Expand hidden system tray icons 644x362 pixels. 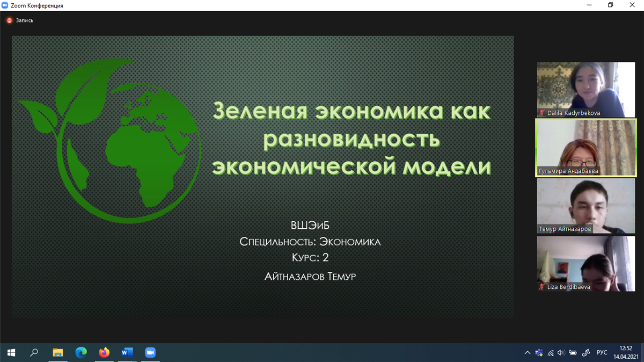click(527, 353)
